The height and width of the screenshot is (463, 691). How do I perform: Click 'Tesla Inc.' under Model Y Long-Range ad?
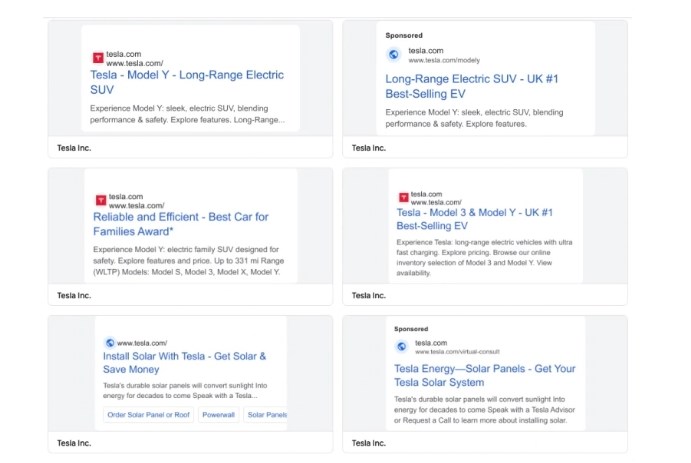74,148
